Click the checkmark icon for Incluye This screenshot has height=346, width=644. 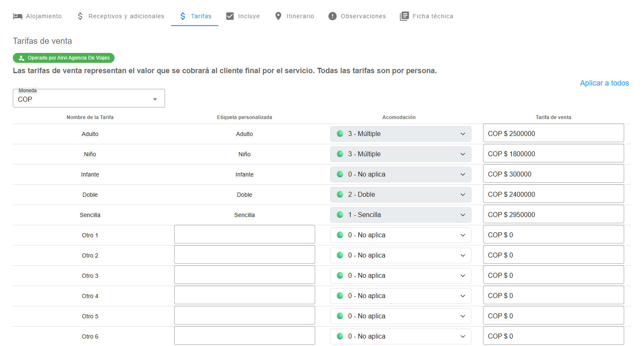(x=230, y=16)
